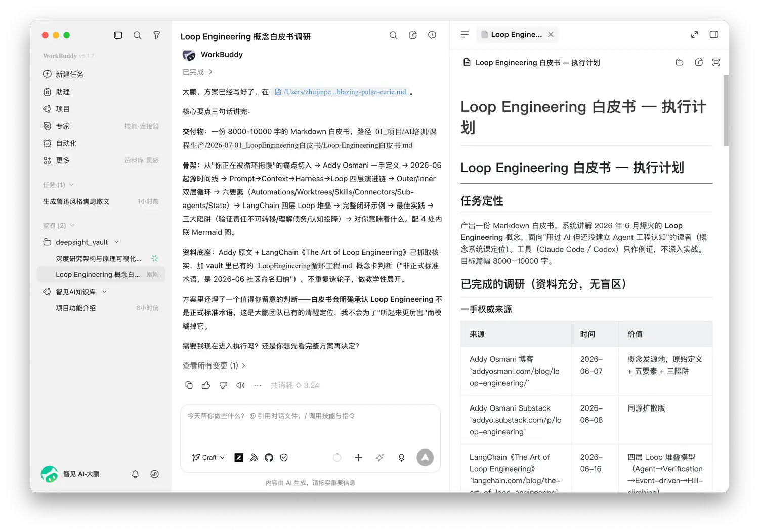Viewport: 759px width, 532px height.
Task: Click the black Z connector icon
Action: (x=239, y=457)
